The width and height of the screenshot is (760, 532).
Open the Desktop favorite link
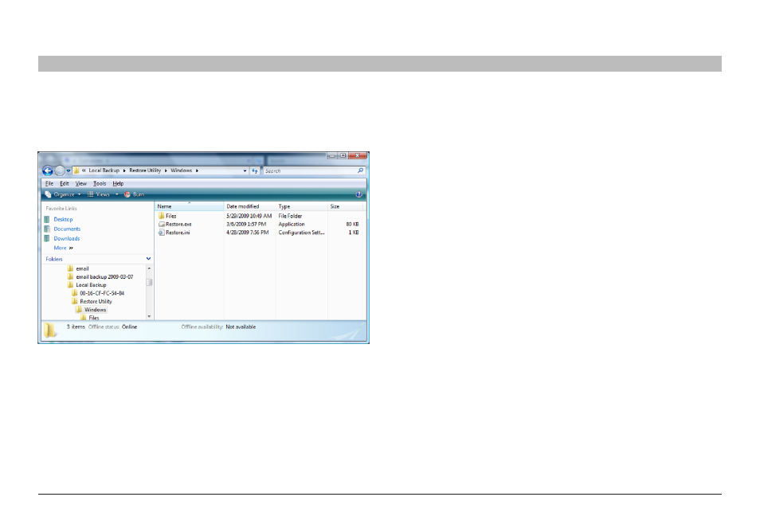click(x=63, y=220)
